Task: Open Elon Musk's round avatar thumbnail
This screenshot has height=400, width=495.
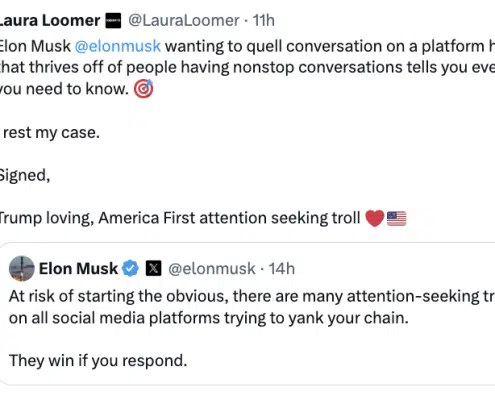Action: pos(22,269)
